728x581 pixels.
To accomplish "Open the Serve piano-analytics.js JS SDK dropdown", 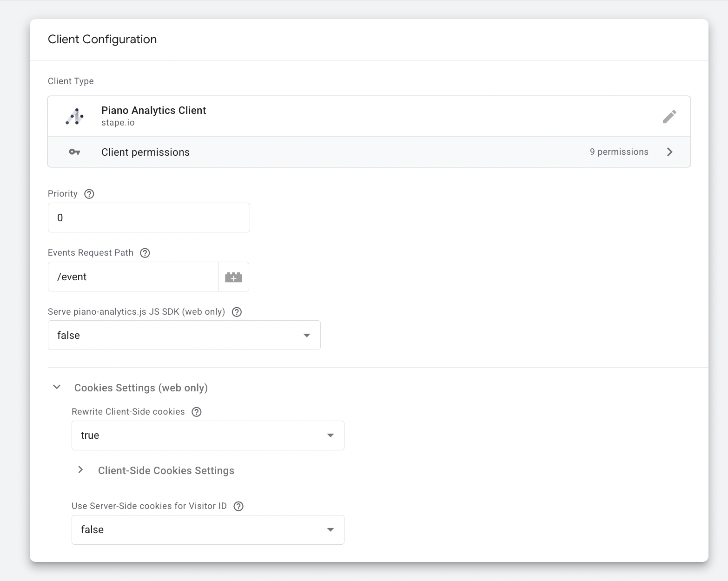I will [184, 335].
